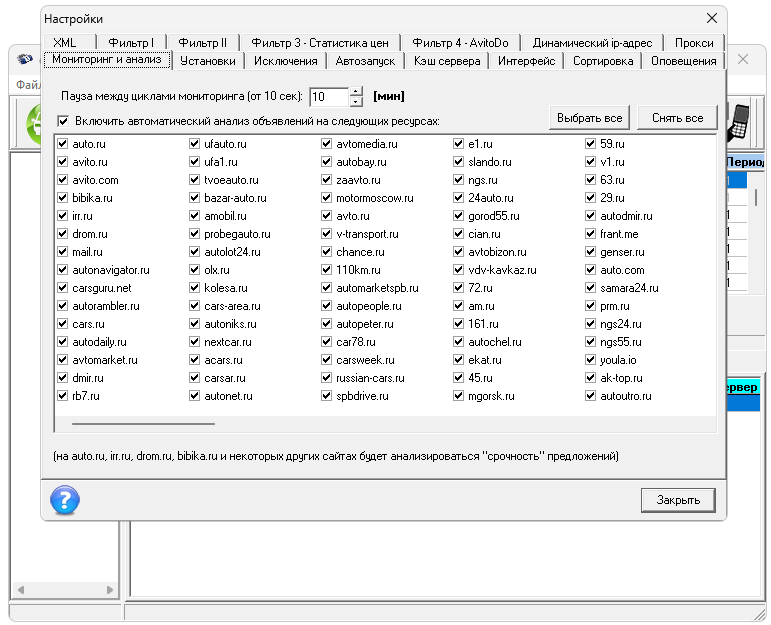
Task: Switch to the Прокси tab
Action: (x=694, y=43)
